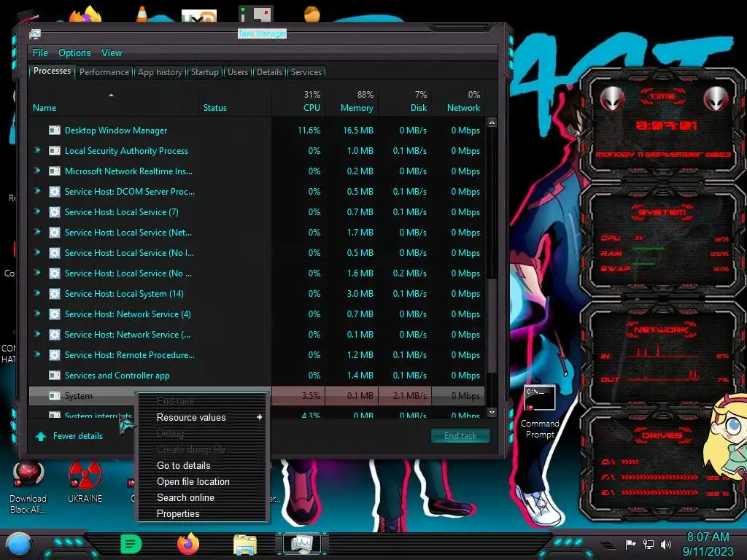Click the network tray icon
747x560 pixels.
[649, 544]
